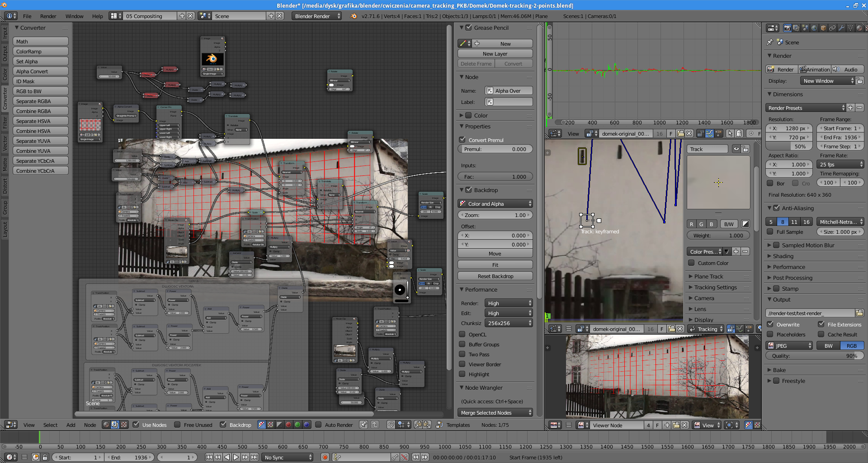Click the lock time to other windows icon
The width and height of the screenshot is (868, 463).
45,457
